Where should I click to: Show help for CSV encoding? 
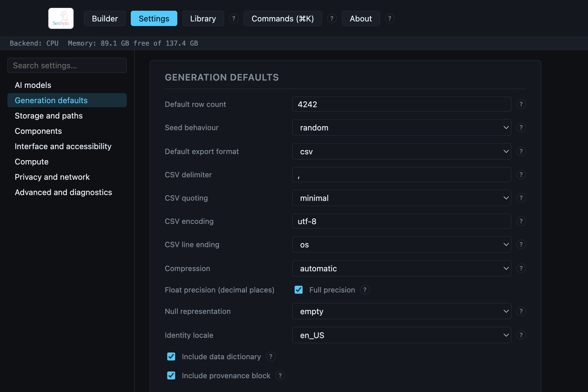pyautogui.click(x=521, y=221)
